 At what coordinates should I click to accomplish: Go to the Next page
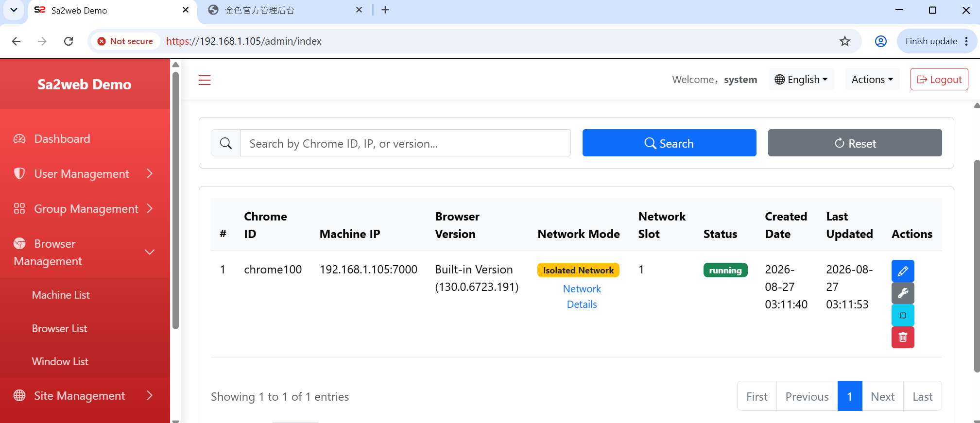(x=883, y=396)
